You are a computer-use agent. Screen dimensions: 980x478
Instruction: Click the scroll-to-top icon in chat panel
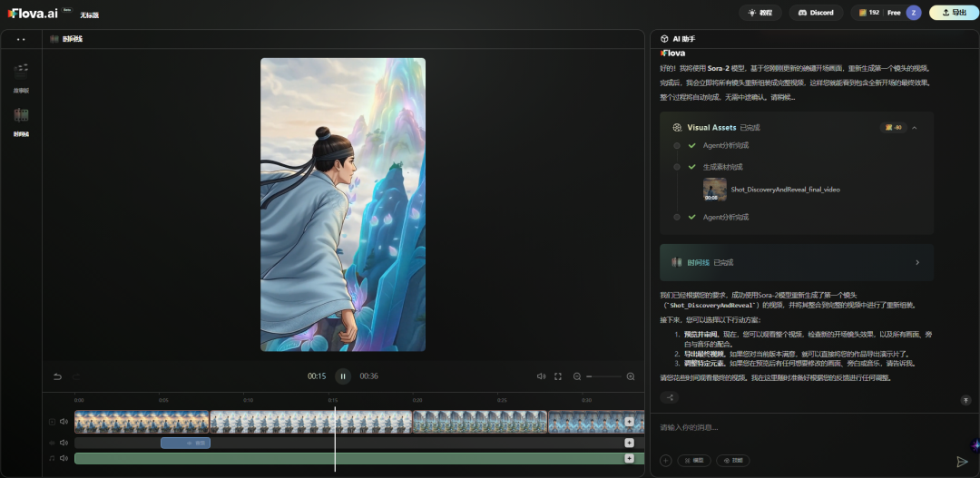(x=965, y=400)
